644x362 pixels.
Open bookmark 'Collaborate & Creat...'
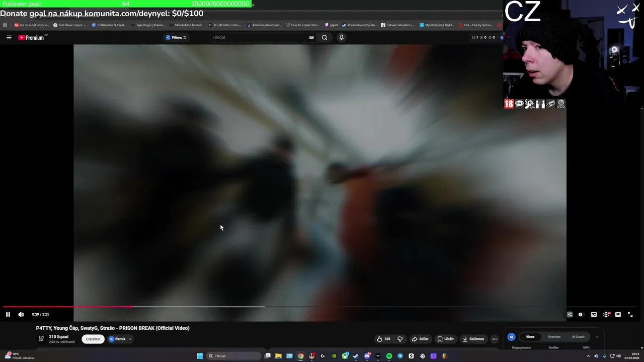[109, 25]
